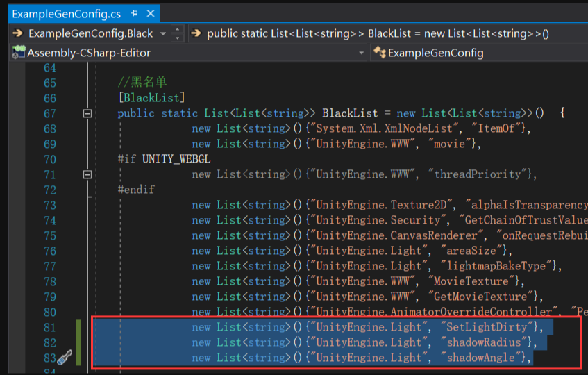Click line number 73 in the gutter
588x375 pixels.
(x=49, y=205)
